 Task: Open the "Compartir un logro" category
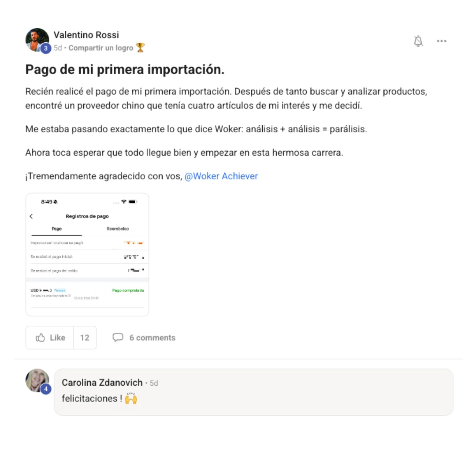tap(100, 48)
